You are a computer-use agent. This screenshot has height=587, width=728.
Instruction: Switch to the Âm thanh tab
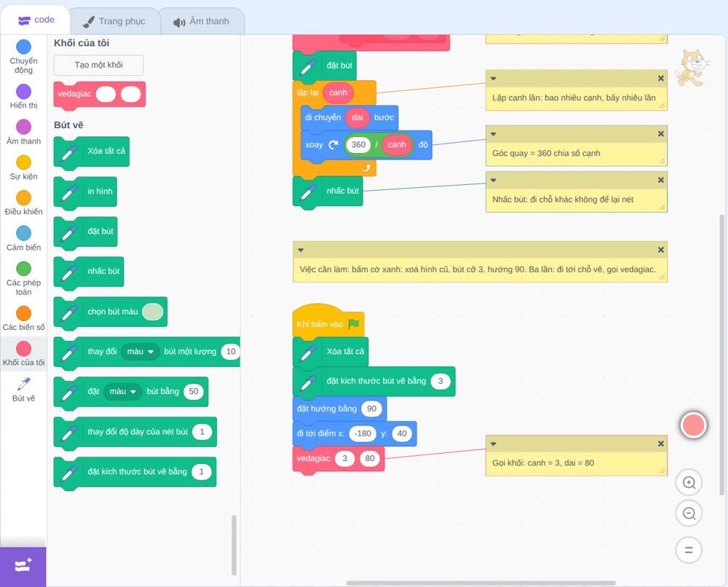tap(202, 21)
